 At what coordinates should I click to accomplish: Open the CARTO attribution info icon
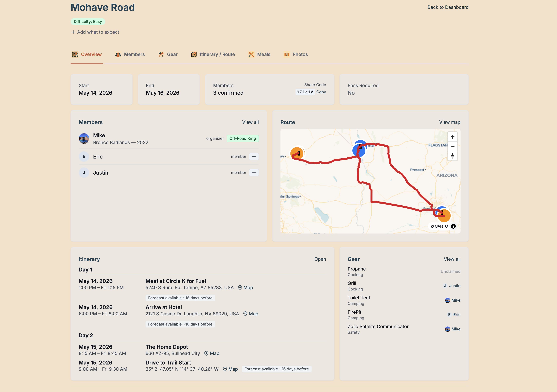tap(453, 226)
